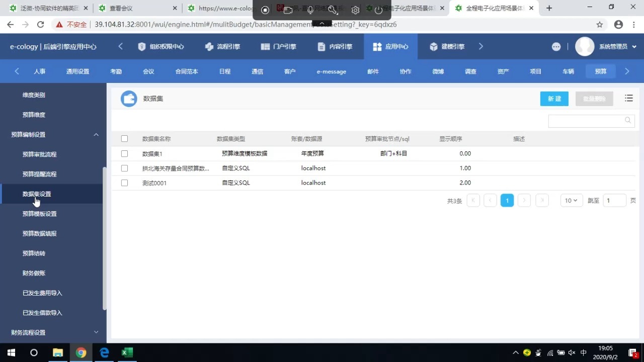The width and height of the screenshot is (644, 362).
Task: Switch to the e-message module tab
Action: point(332,71)
